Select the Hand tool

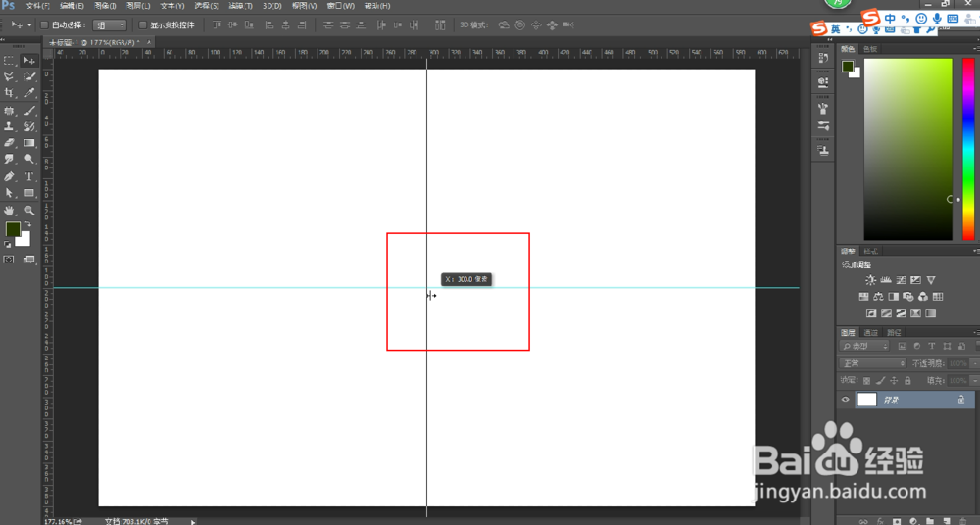click(10, 211)
